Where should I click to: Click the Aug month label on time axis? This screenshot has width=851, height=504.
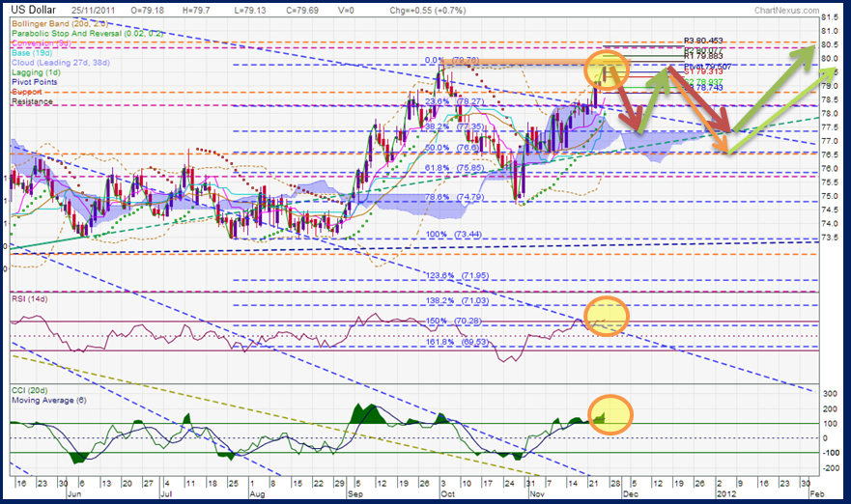[257, 494]
